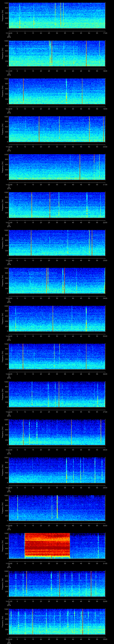This screenshot has width=114, height=644.
Task: Click the 14:25:00 time axis label
Action: click(9, 374)
